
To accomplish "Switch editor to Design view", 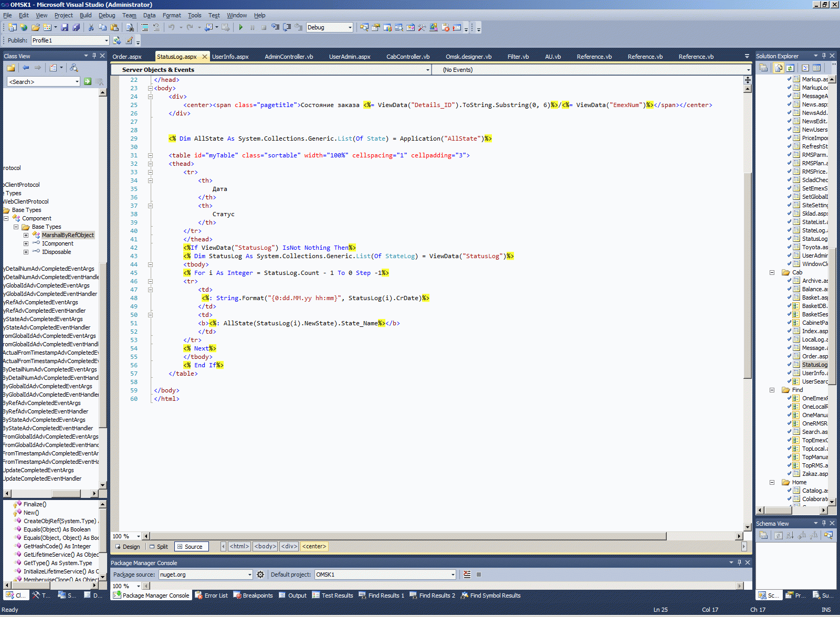I will tap(128, 547).
